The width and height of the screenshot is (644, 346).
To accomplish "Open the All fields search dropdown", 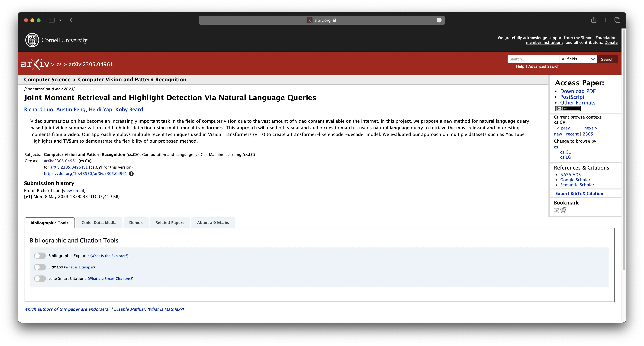I will [x=578, y=59].
